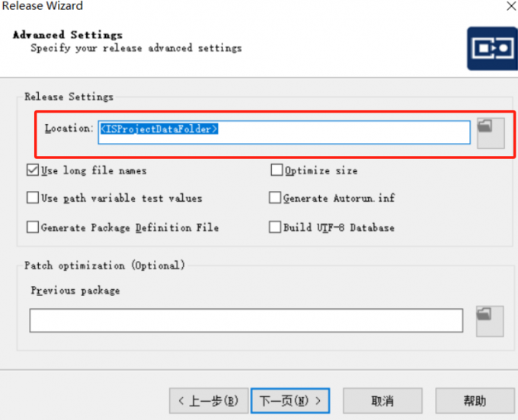Click the Location path input field

tap(284, 131)
